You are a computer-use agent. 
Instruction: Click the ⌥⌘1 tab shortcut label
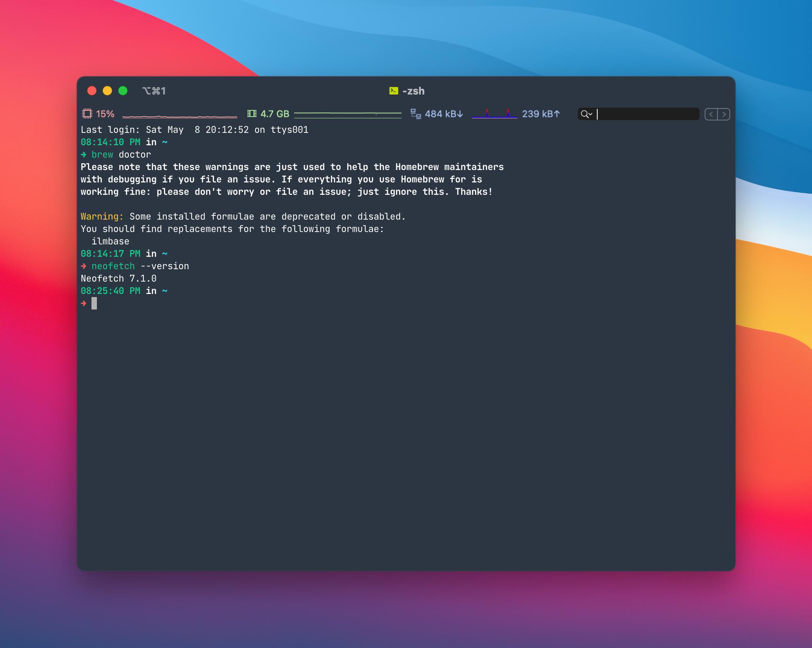[153, 91]
